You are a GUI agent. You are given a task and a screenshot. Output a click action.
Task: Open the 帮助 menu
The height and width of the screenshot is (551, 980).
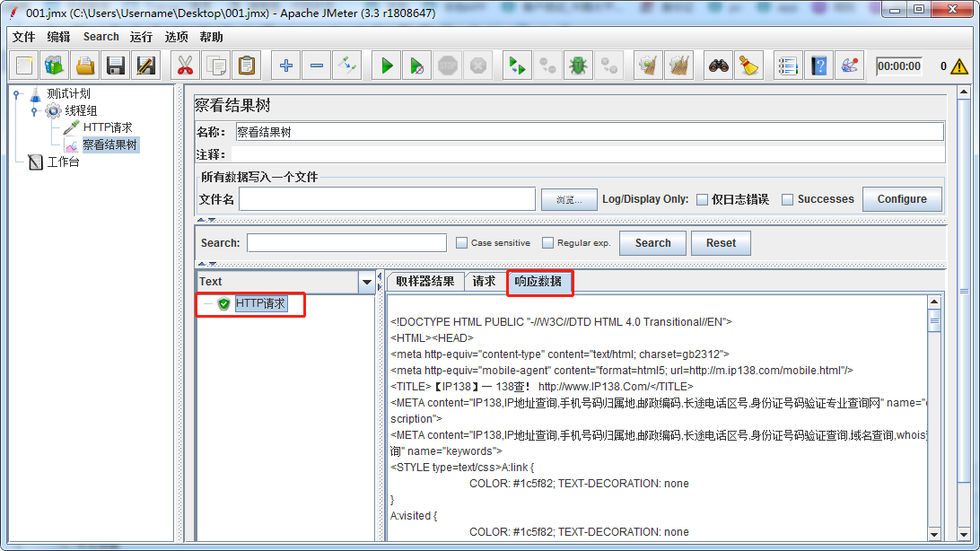point(211,37)
